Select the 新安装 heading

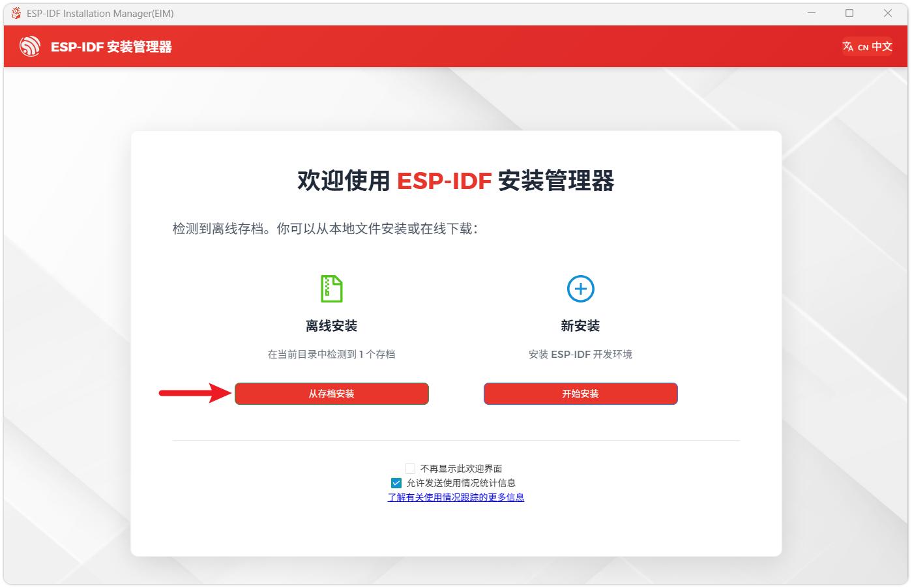tap(580, 326)
